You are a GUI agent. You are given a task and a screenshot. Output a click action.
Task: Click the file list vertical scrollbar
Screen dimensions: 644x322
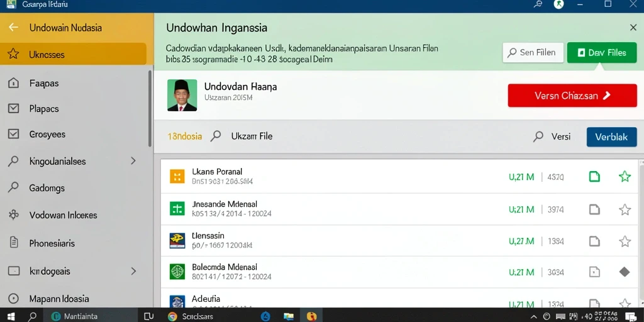coord(641,233)
